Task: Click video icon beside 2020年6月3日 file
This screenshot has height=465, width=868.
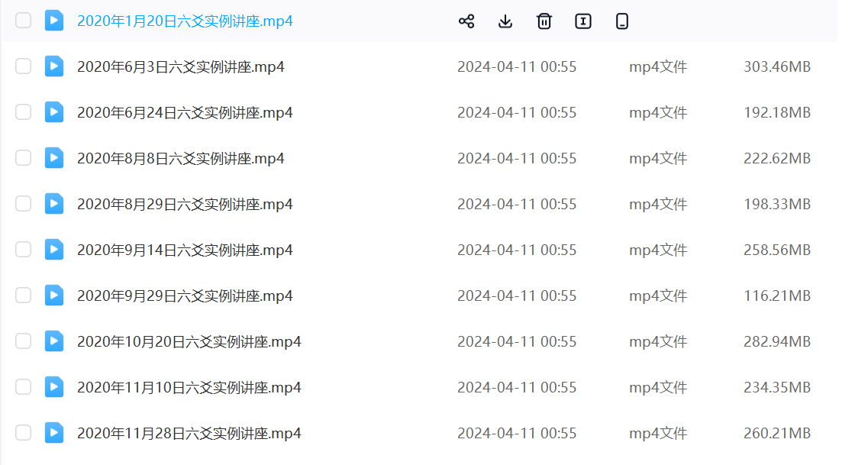Action: (x=54, y=66)
